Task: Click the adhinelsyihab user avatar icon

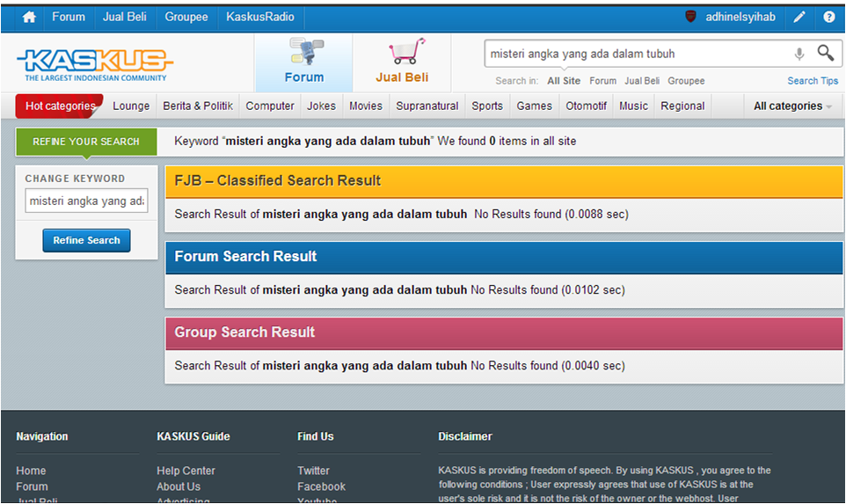Action: point(690,17)
